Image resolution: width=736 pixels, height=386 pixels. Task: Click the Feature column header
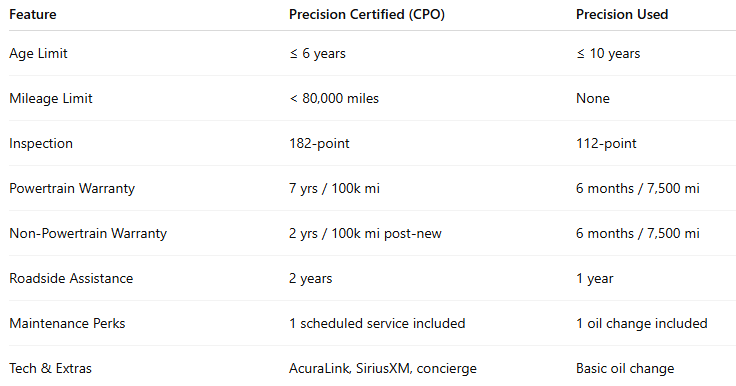click(x=33, y=15)
